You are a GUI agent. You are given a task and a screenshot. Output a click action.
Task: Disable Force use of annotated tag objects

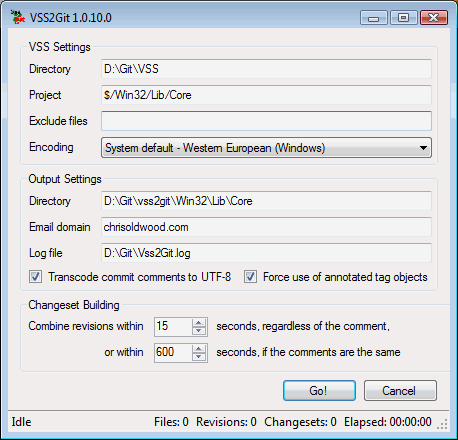[250, 277]
